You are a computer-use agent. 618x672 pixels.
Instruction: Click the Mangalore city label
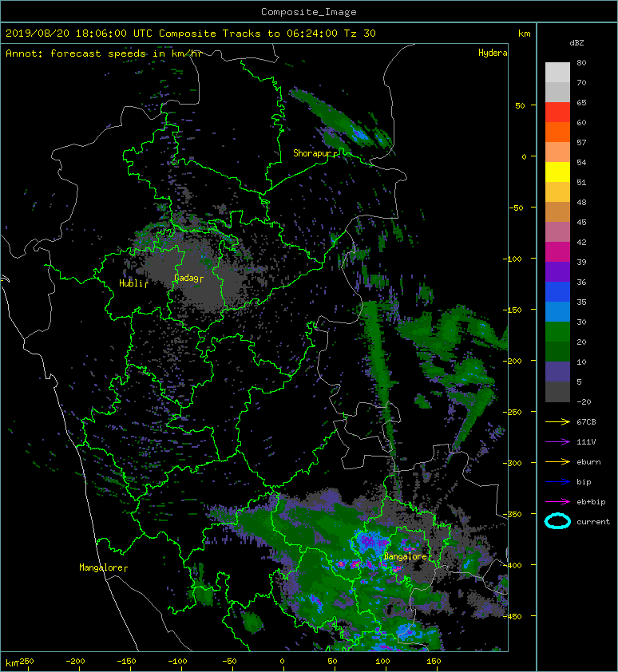tap(101, 567)
